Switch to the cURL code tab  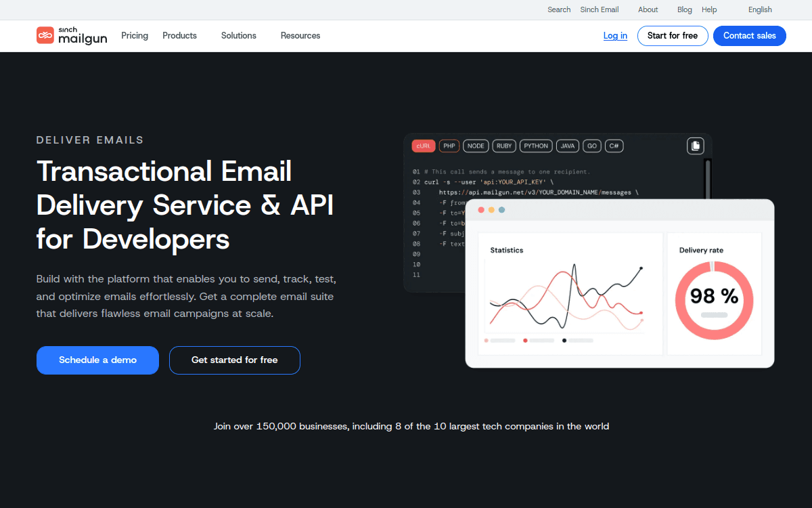[x=423, y=146]
